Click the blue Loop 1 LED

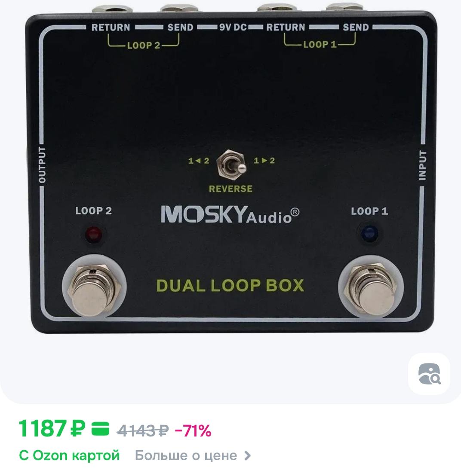click(369, 234)
